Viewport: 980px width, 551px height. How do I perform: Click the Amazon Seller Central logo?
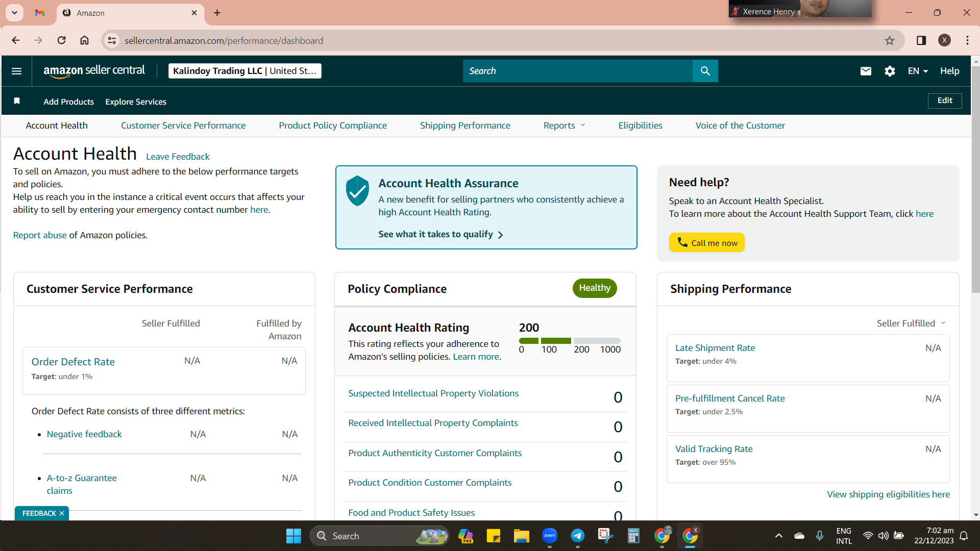[94, 71]
